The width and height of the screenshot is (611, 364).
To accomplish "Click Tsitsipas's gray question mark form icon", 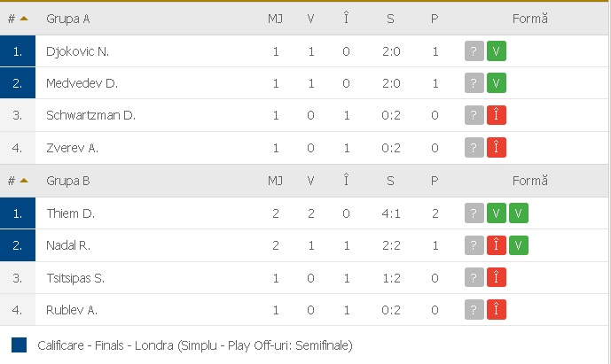I will pos(474,278).
